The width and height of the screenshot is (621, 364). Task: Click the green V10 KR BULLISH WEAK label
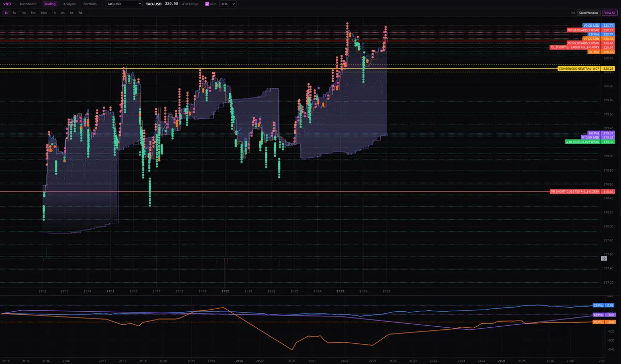583,141
